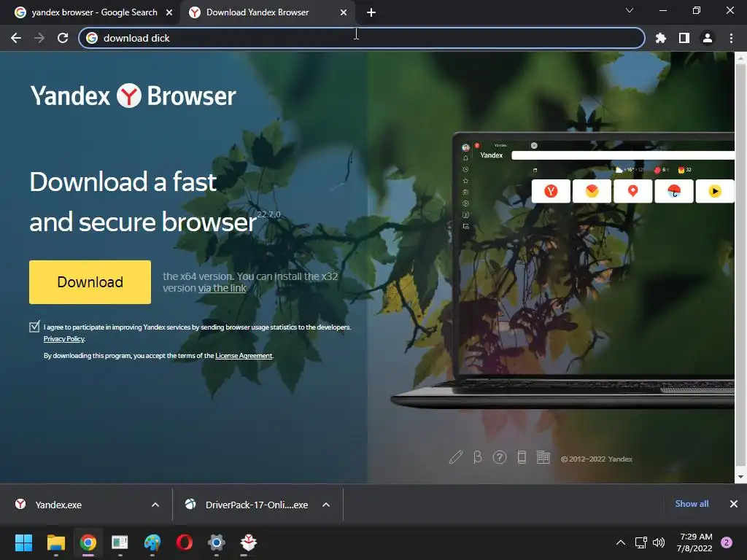The width and height of the screenshot is (747, 560).
Task: Open the clock showing 7:29 AM
Action: [x=694, y=542]
